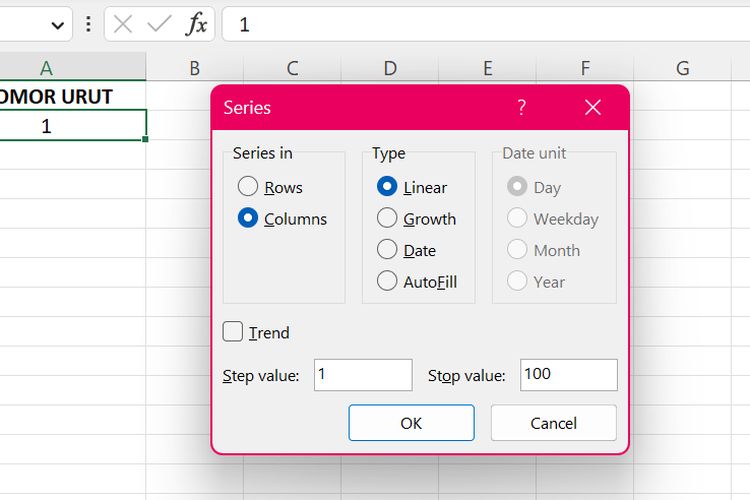Confirm entry with the checkmark icon
The width and height of the screenshot is (750, 500).
pos(159,24)
